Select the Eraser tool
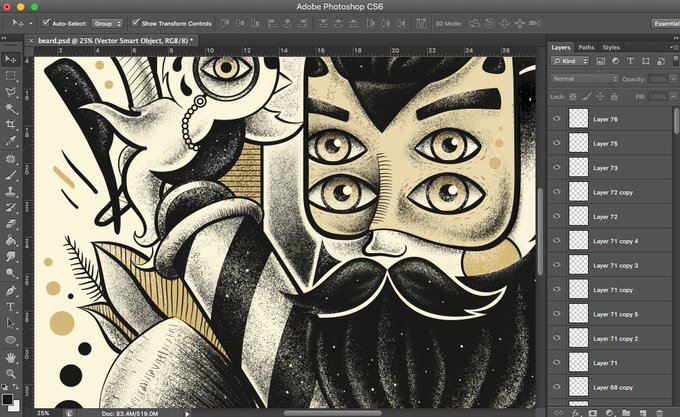This screenshot has width=680, height=417. [x=10, y=224]
